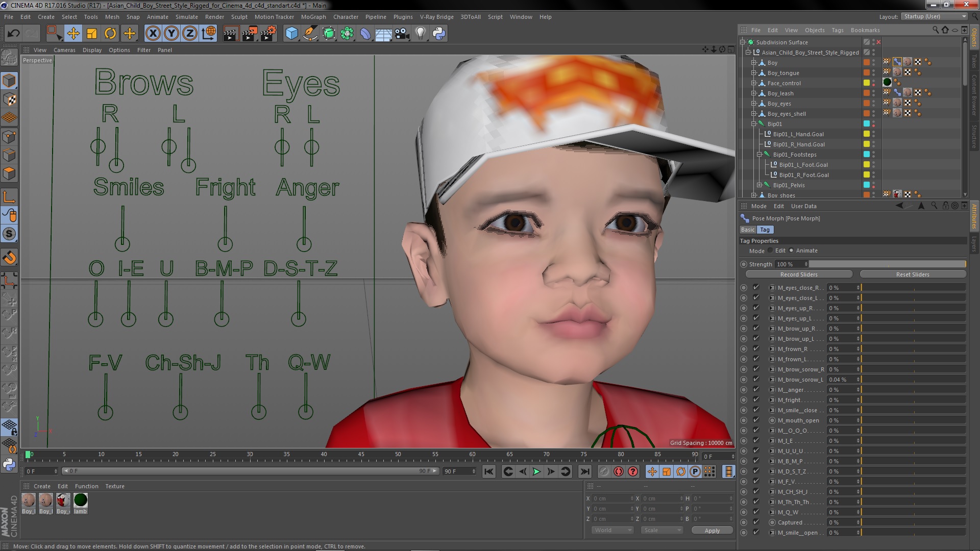Add a camera object
The height and width of the screenshot is (551, 980).
pyautogui.click(x=402, y=34)
